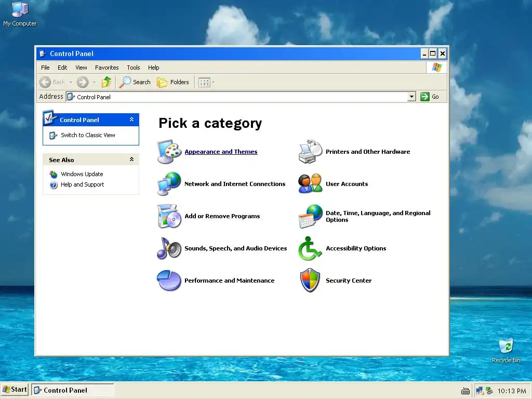
Task: Click the Go button
Action: pyautogui.click(x=430, y=97)
